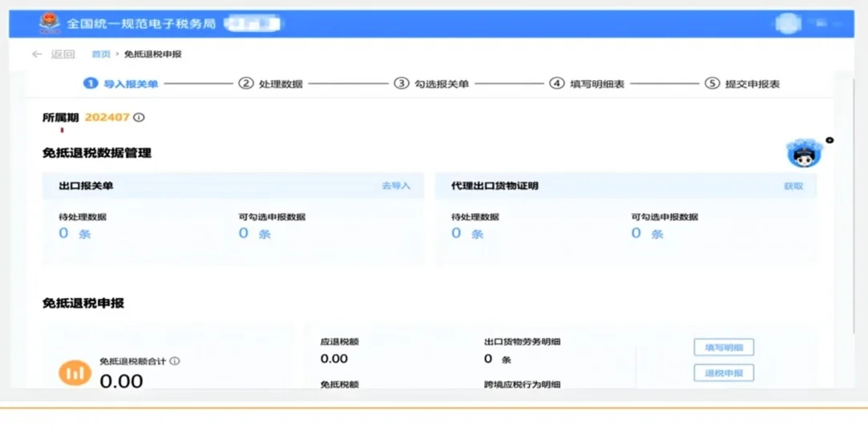The image size is (868, 446).
Task: Click the 应退税额 value 0.00
Action: [x=333, y=359]
